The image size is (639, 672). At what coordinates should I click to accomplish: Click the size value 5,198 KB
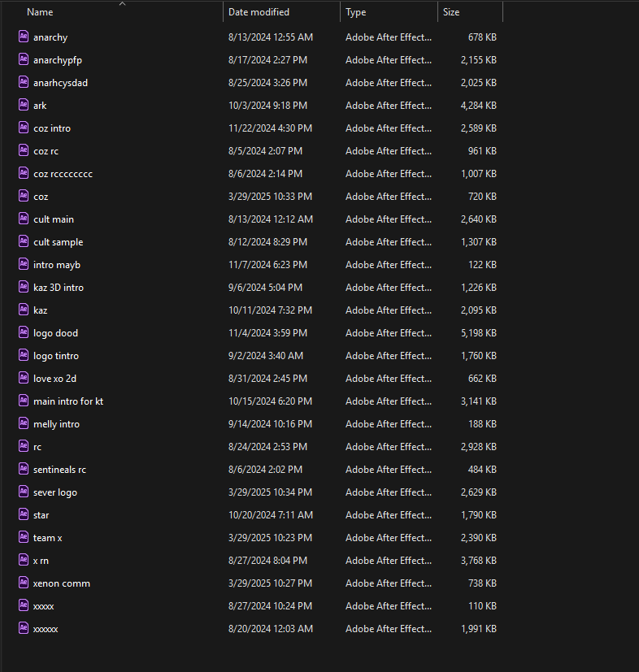(479, 333)
